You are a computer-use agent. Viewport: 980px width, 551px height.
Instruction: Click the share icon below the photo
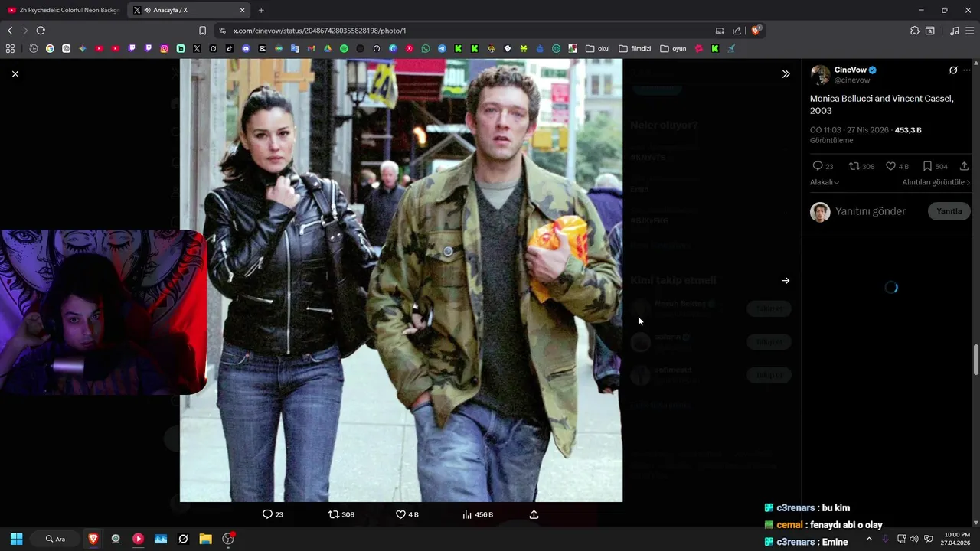point(534,514)
